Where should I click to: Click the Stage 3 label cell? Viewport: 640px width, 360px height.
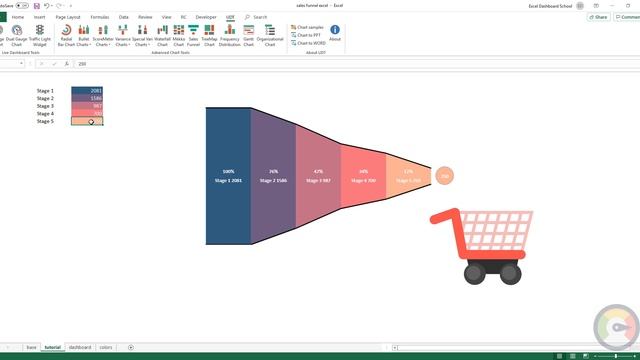click(45, 106)
